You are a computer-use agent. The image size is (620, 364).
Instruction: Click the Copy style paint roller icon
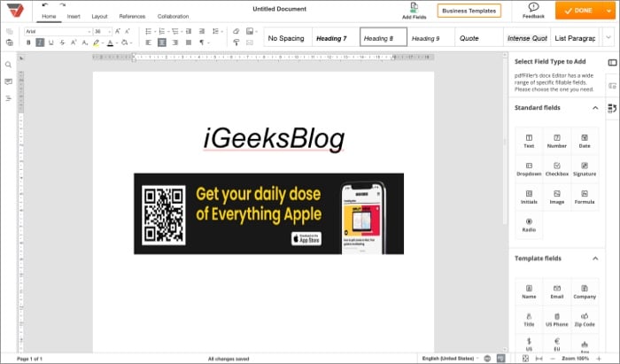tap(236, 43)
